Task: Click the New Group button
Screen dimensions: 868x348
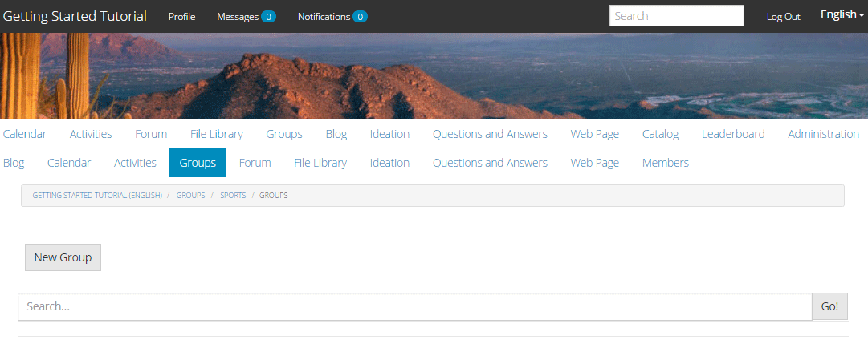Action: pyautogui.click(x=63, y=257)
